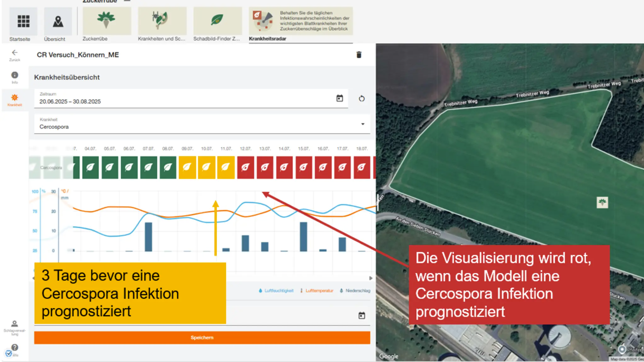The width and height of the screenshot is (644, 362).
Task: Open the Schadbild-Finder leaf tile
Action: (218, 21)
